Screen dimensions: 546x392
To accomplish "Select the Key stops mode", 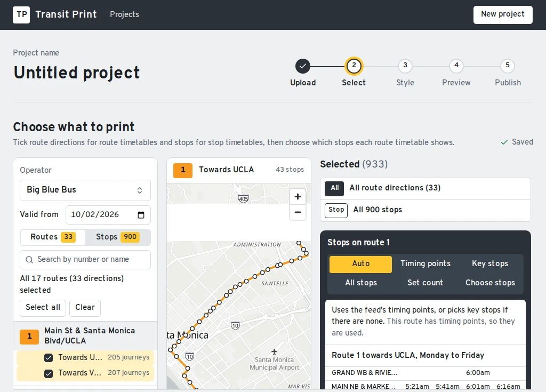I will 490,264.
